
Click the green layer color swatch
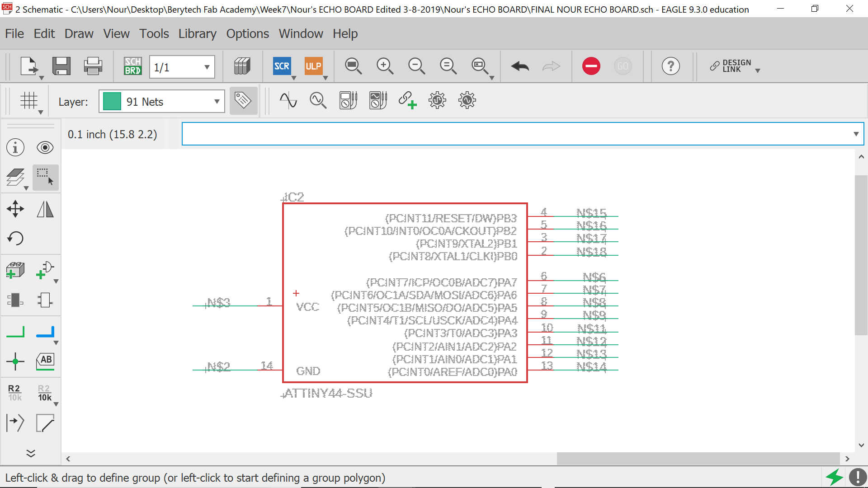point(112,101)
